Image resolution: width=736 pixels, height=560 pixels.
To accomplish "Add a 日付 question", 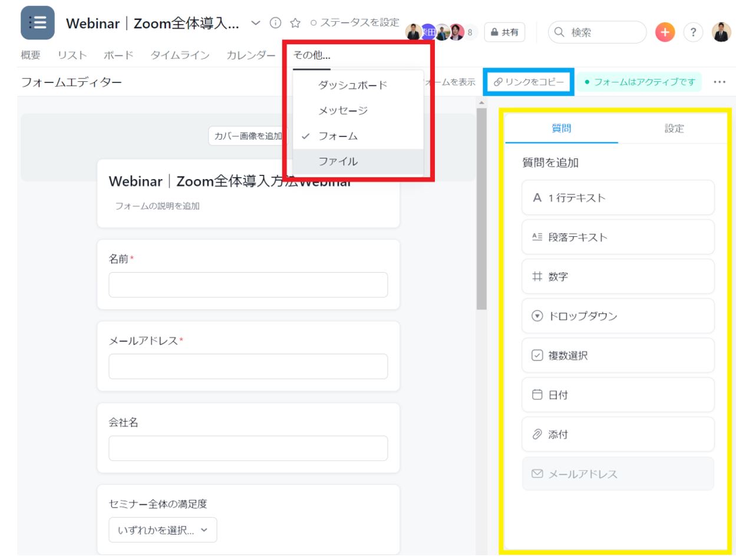I will pyautogui.click(x=618, y=395).
